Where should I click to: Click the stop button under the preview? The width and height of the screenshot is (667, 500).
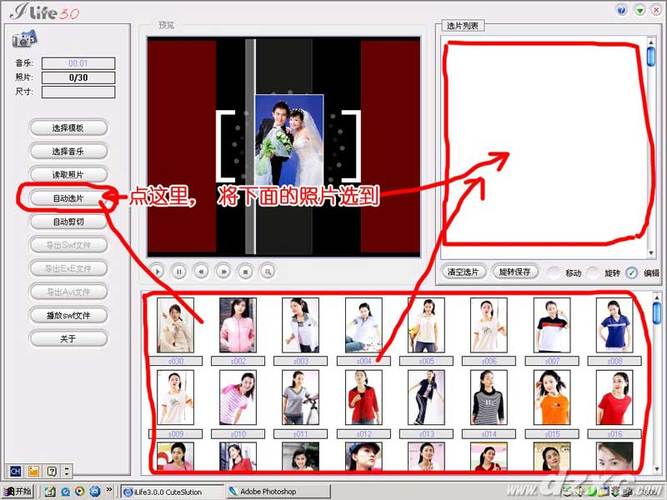click(245, 270)
